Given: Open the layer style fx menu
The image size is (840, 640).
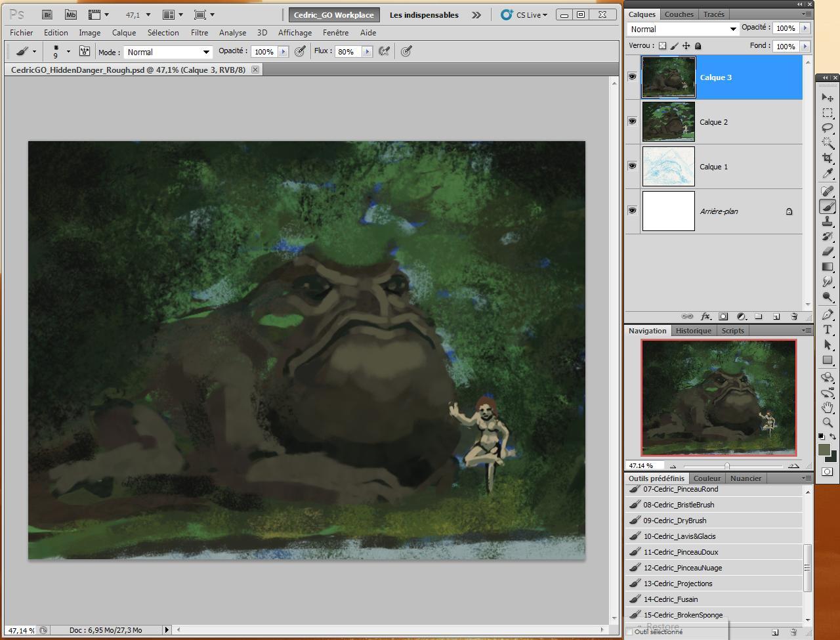Looking at the screenshot, I should [x=706, y=316].
